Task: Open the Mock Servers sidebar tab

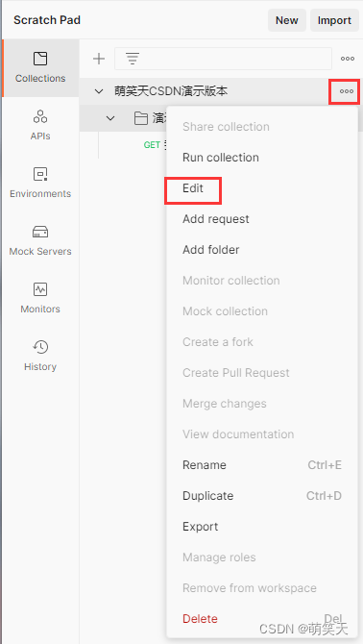Action: tap(40, 241)
